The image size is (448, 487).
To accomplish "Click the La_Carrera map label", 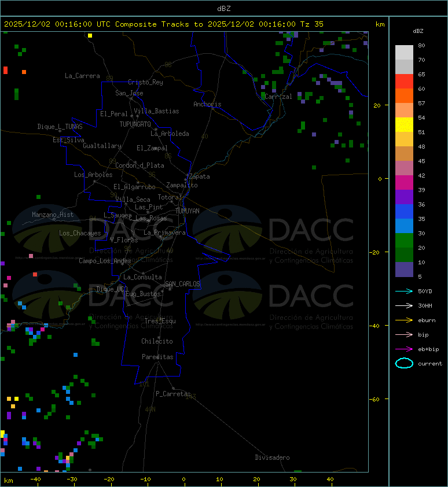I will tap(82, 76).
